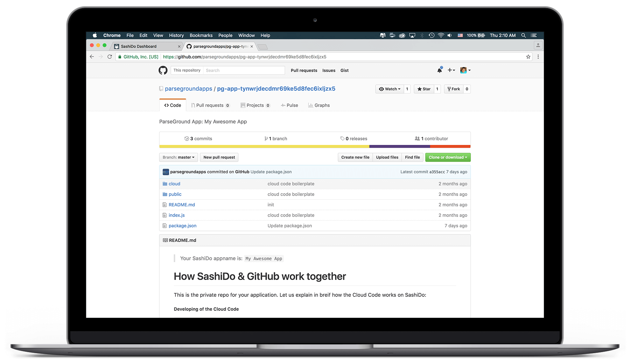Image resolution: width=630 pixels, height=364 pixels.
Task: Click Upload files button
Action: pyautogui.click(x=387, y=157)
